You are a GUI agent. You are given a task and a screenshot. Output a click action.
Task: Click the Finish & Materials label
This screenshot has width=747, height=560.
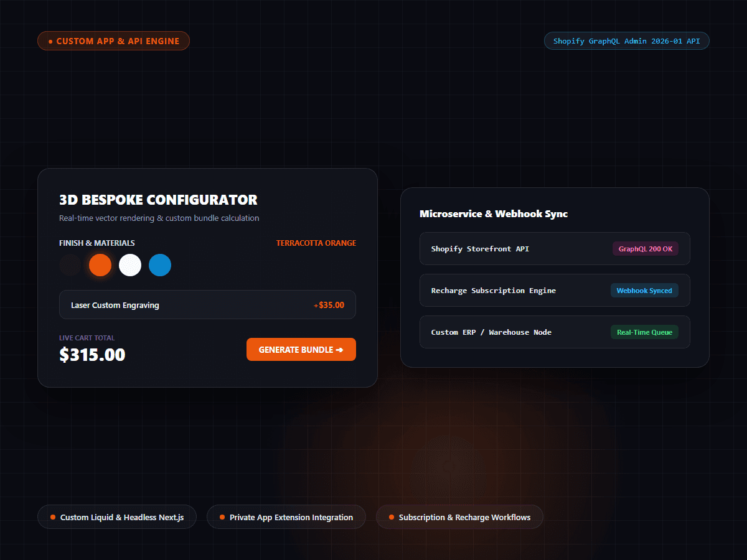click(x=97, y=243)
